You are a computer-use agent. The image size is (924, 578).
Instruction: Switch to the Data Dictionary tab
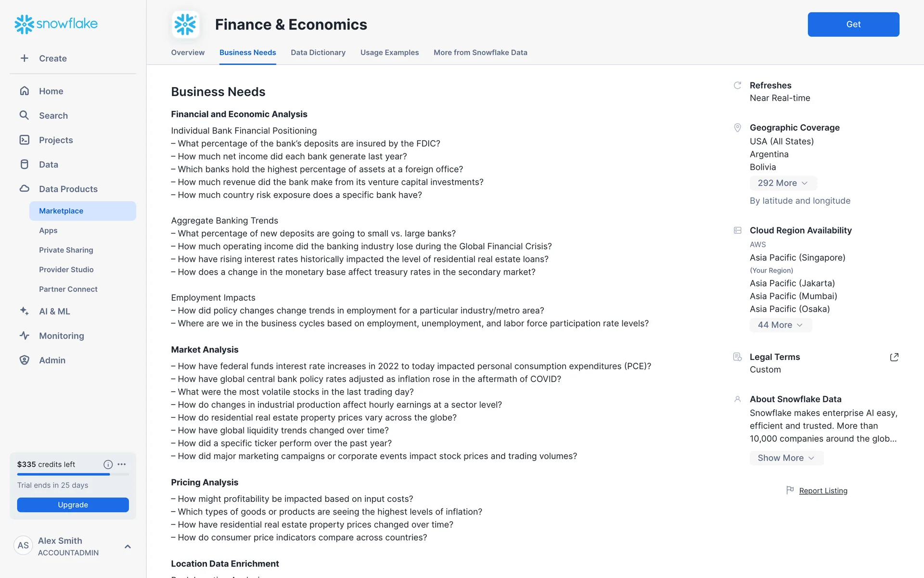coord(318,53)
